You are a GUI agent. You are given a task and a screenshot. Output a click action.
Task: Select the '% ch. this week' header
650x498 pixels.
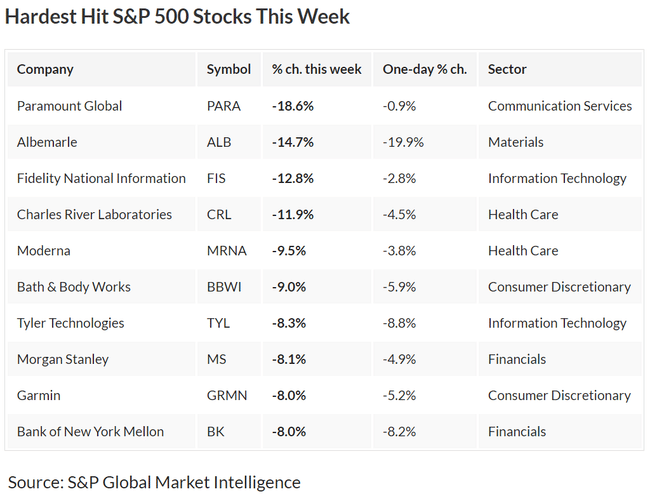tap(317, 69)
